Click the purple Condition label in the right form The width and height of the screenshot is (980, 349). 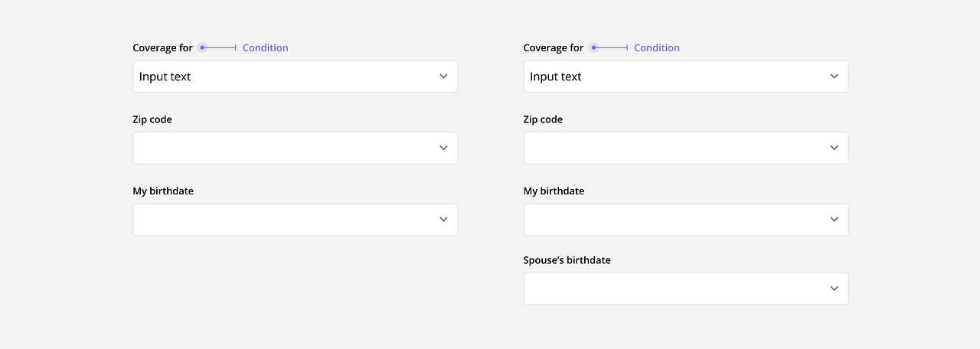pyautogui.click(x=657, y=47)
